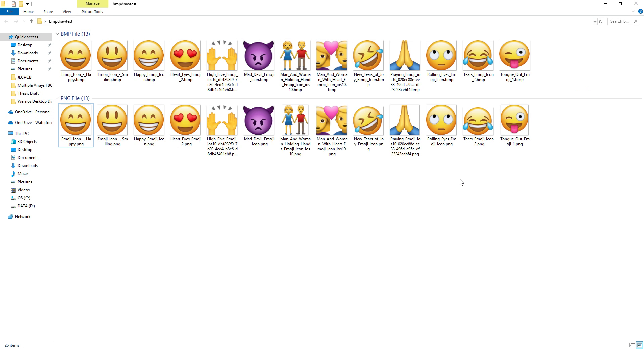Select New_Tears_of_Joy_Emoji_Icon.bmp thumbnail
Image resolution: width=644 pixels, height=349 pixels.
368,55
